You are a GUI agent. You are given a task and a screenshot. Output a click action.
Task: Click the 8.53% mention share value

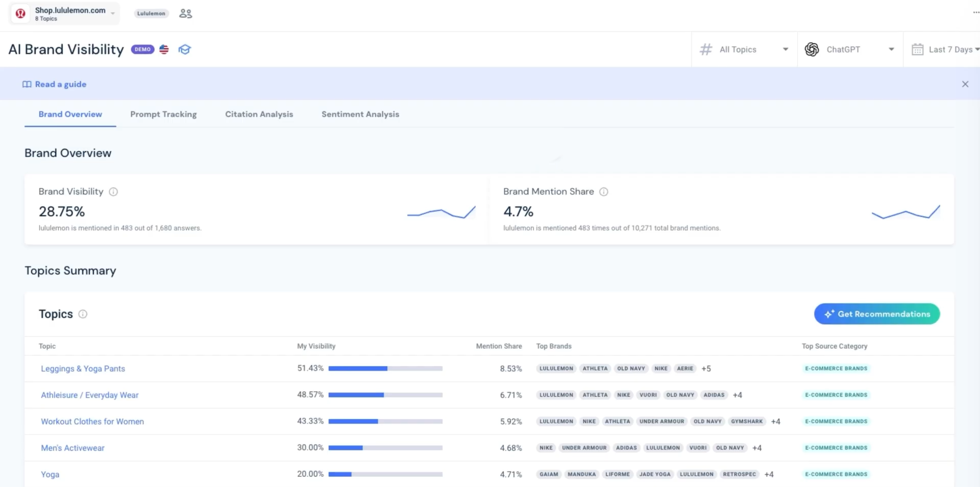(x=511, y=369)
